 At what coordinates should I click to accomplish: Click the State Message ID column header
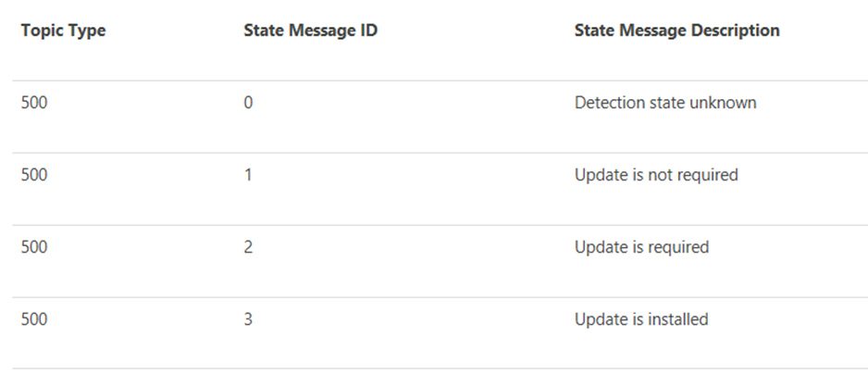[x=311, y=31]
